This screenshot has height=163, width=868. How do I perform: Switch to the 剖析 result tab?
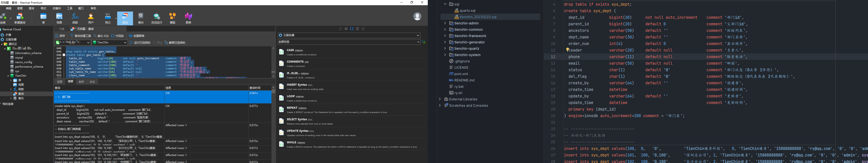pos(81,81)
